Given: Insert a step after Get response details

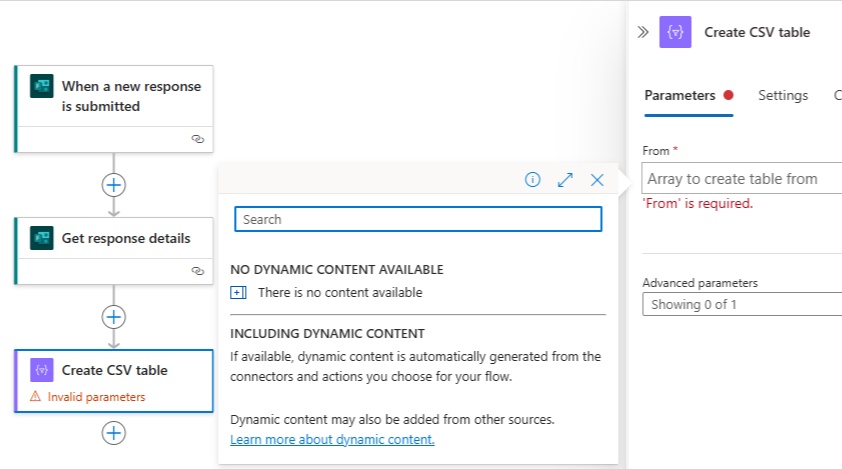Looking at the screenshot, I should pyautogui.click(x=114, y=317).
